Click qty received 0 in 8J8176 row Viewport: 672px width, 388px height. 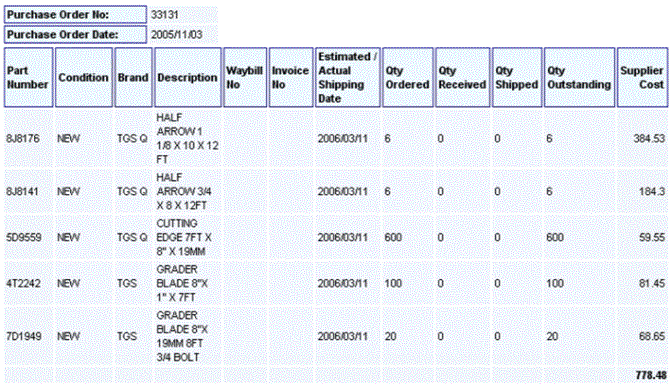click(x=441, y=138)
